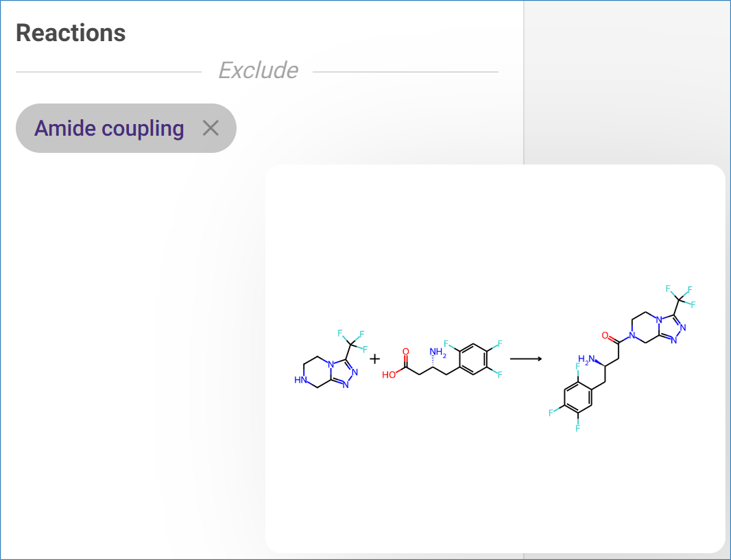Click the Amide coupling chip label

click(x=109, y=128)
